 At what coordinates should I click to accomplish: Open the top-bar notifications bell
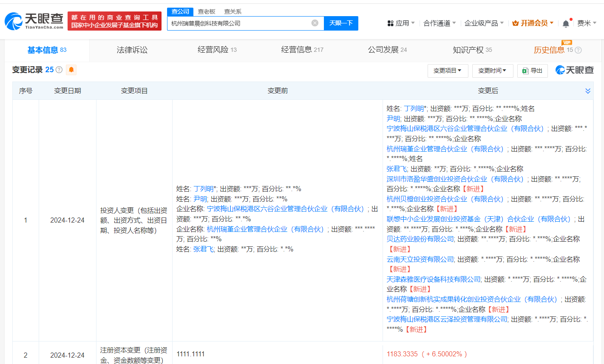pyautogui.click(x=566, y=23)
